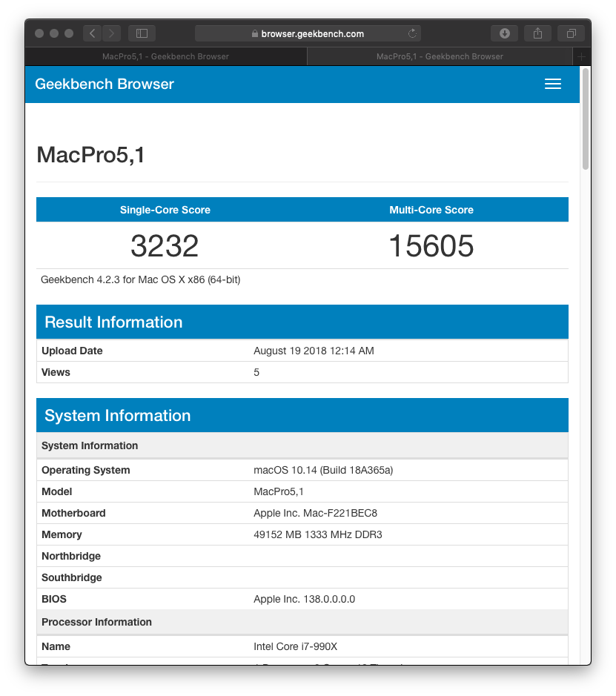Show the tab overview
Viewport: 616px width, 696px height.
point(572,33)
